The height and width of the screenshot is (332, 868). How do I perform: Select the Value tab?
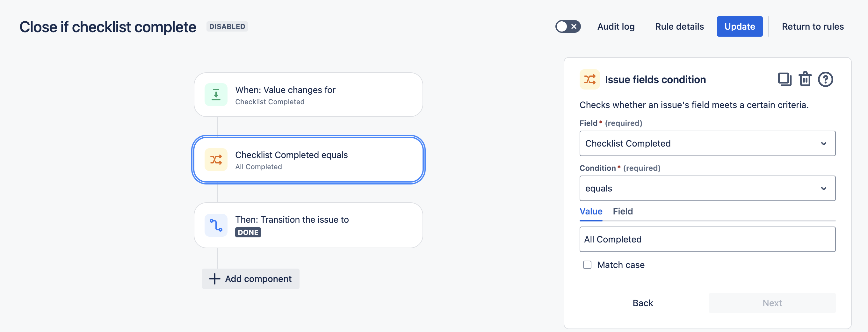(x=591, y=211)
